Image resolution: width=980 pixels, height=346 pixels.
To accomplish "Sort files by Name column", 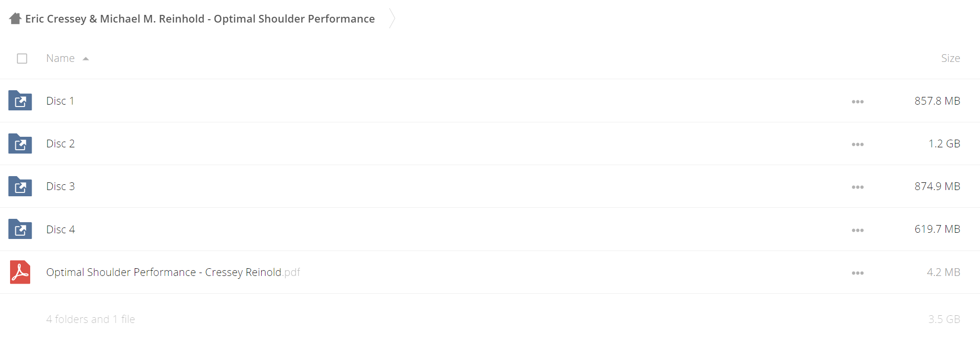I will (x=60, y=58).
